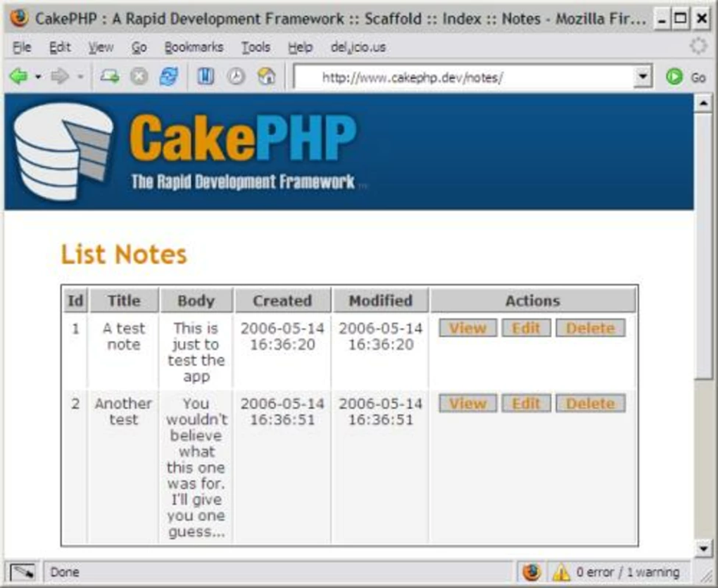This screenshot has height=588, width=718.
Task: Open the browser Home page icon
Action: tap(265, 75)
